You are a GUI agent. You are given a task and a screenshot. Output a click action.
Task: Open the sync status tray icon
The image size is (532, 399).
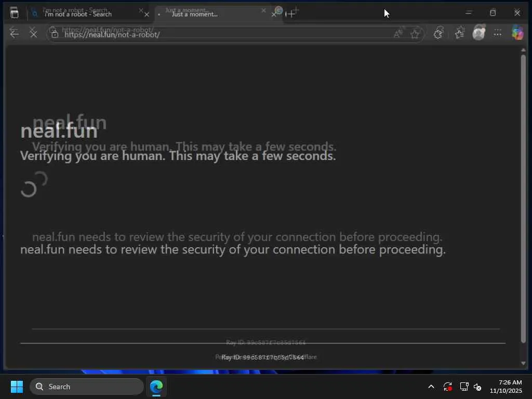[x=447, y=387]
